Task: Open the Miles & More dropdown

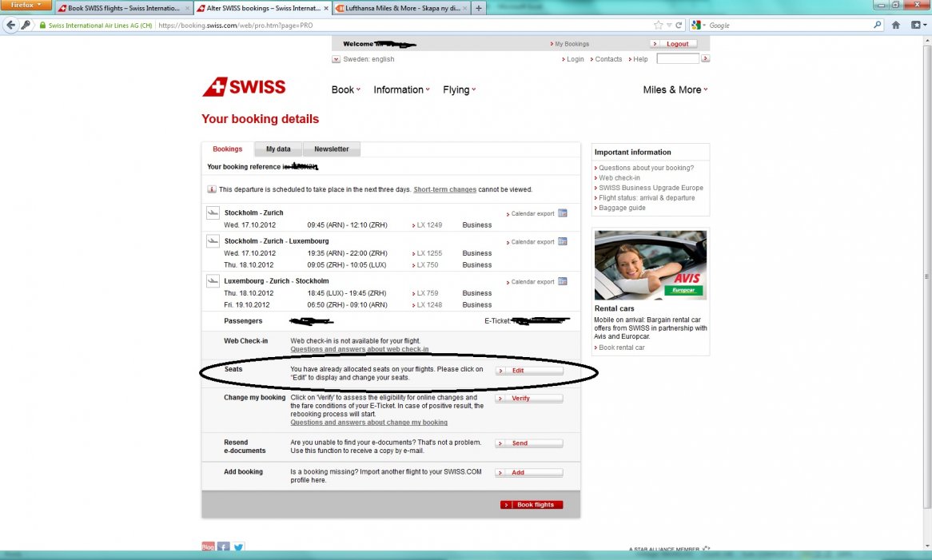Action: pyautogui.click(x=675, y=90)
